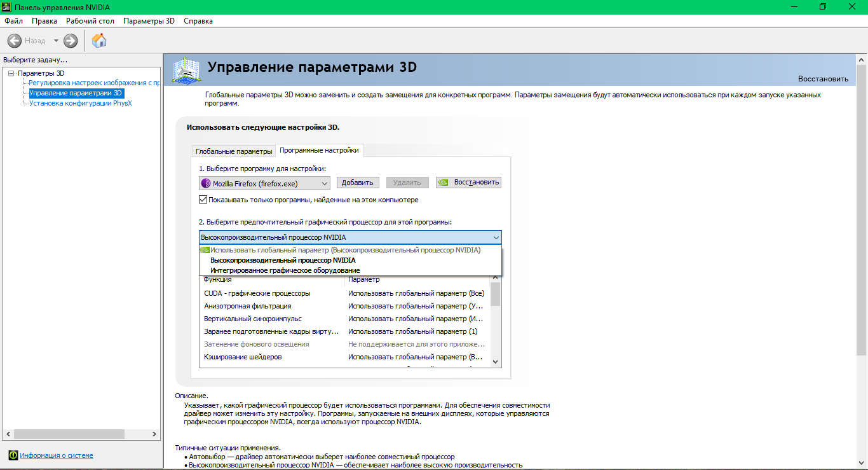Select Установка конфигурации PhysX tree item
Image resolution: width=868 pixels, height=470 pixels.
click(81, 103)
